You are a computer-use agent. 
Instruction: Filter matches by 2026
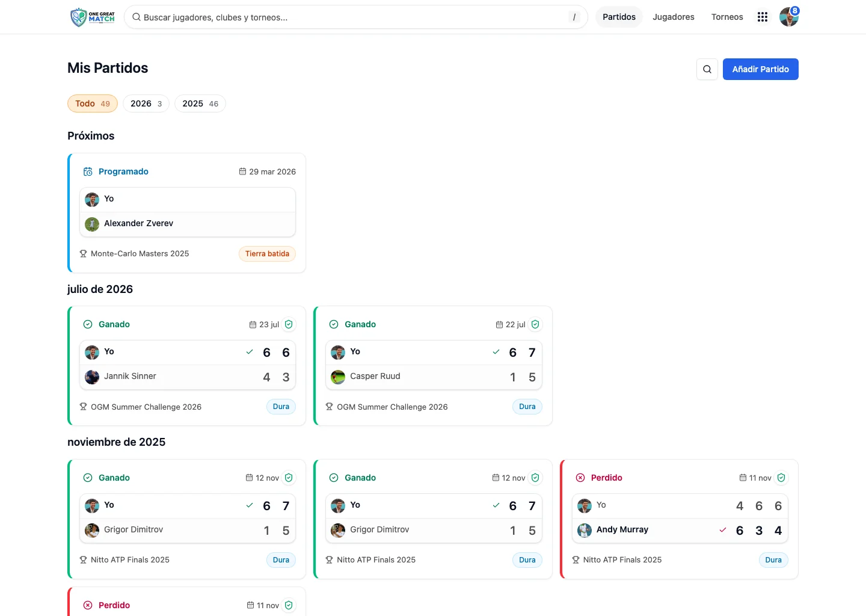pos(146,103)
